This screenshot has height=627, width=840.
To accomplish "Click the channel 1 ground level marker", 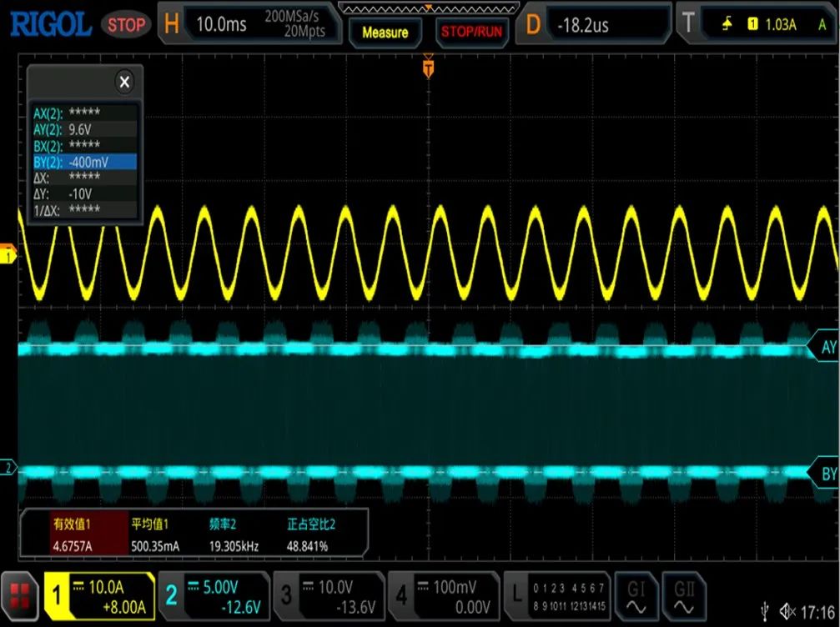I will coord(8,255).
